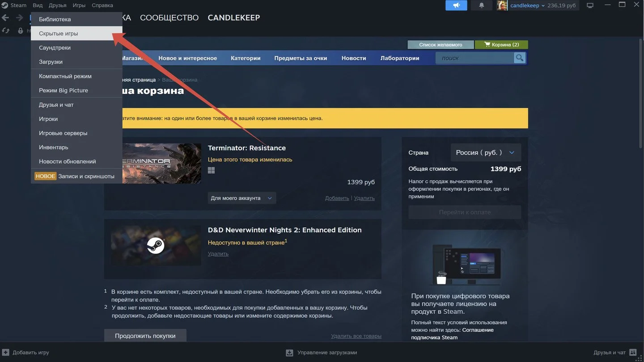Viewport: 644px width, 362px height.
Task: Click the Недоступно в вашей стране warning
Action: [x=247, y=242]
